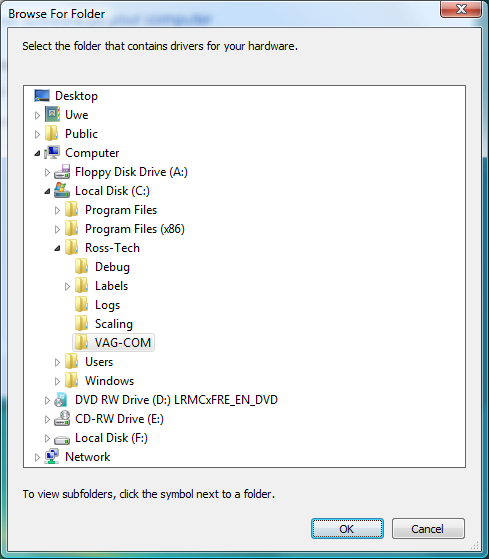Viewport: 489px width, 559px height.
Task: Collapse the Ross-Tech folder
Action: pos(57,248)
